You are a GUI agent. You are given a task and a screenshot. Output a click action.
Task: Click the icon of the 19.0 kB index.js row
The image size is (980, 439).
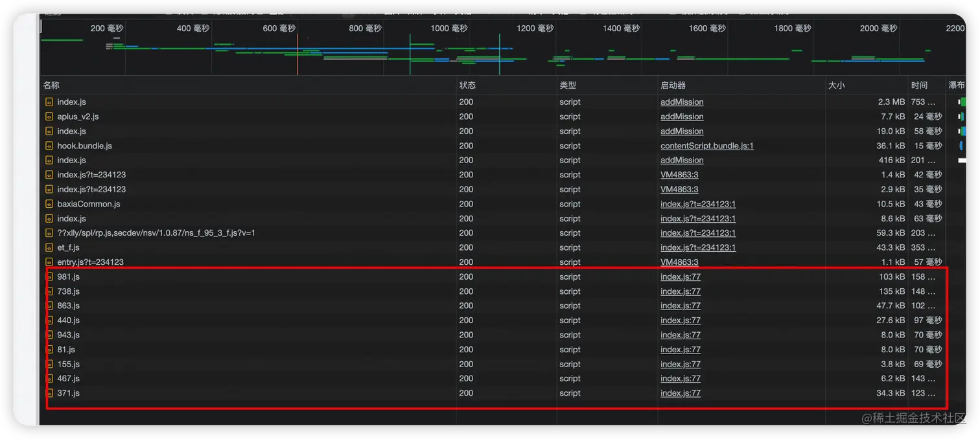pos(49,131)
